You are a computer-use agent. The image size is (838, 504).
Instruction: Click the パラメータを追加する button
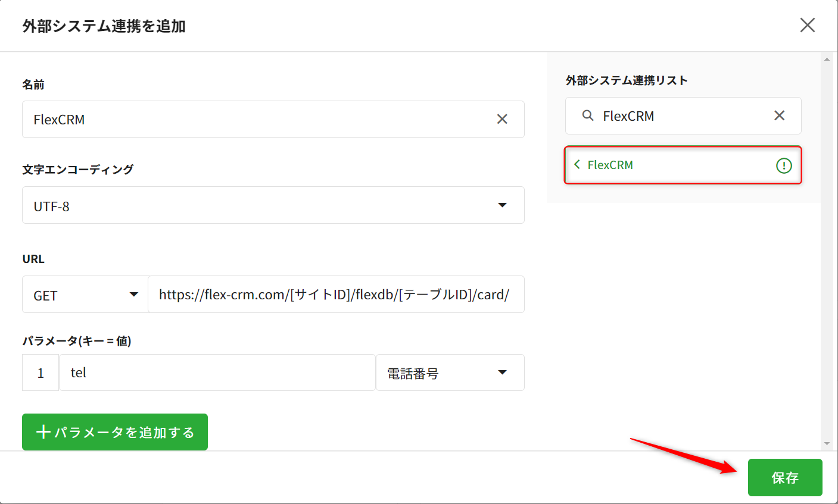pyautogui.click(x=115, y=432)
